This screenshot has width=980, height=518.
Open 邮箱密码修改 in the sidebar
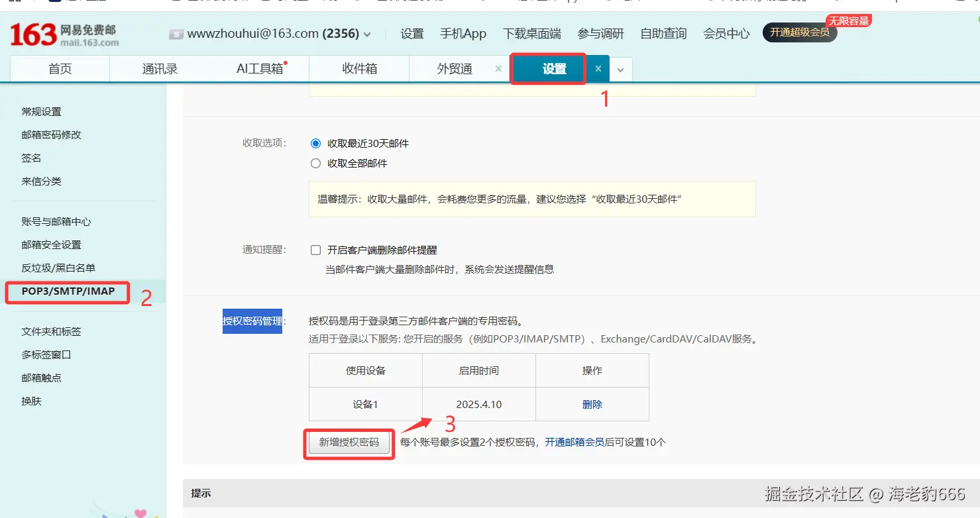click(x=51, y=134)
